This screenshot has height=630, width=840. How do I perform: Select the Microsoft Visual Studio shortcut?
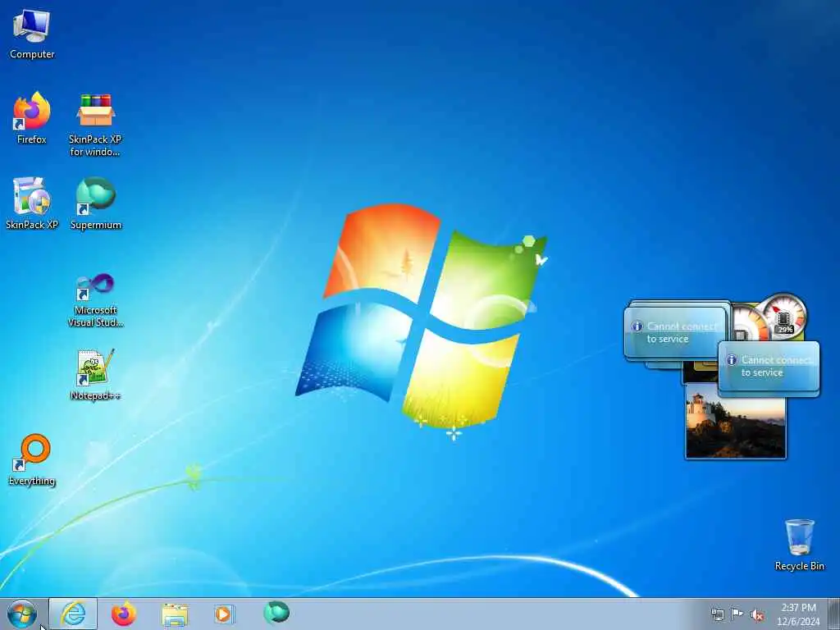tap(96, 300)
